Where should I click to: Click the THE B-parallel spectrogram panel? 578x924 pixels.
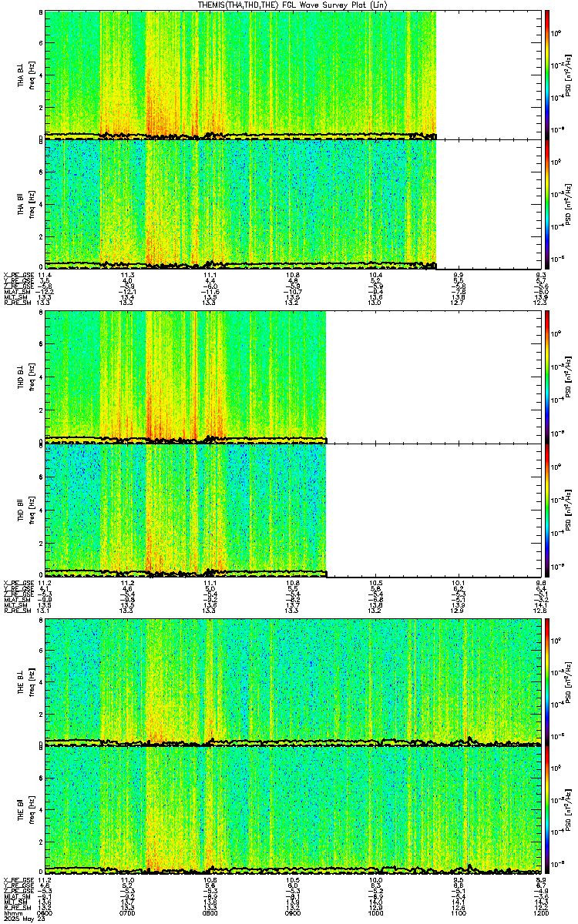(x=292, y=810)
